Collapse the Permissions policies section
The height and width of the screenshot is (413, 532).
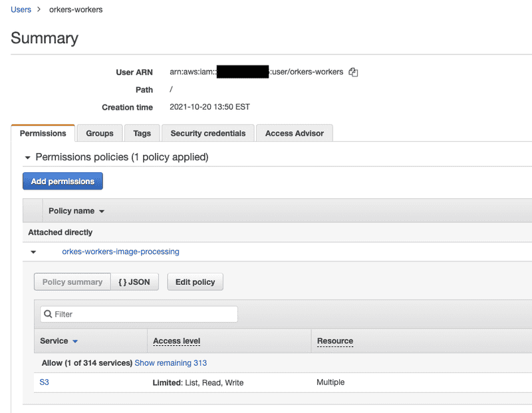(x=27, y=158)
